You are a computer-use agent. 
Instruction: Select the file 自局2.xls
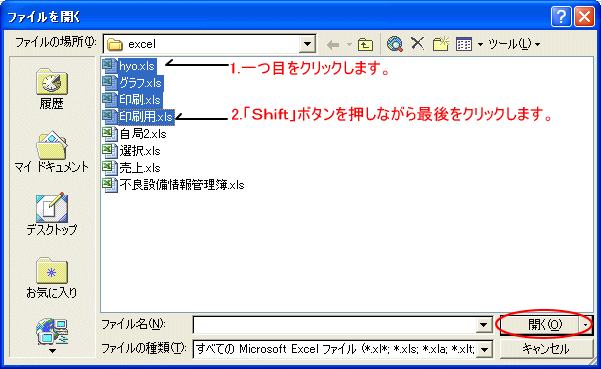click(x=143, y=134)
